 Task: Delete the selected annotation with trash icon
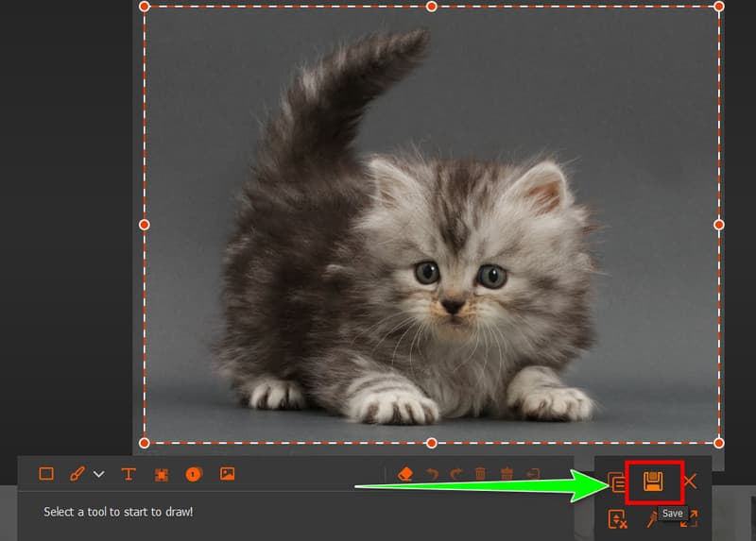point(481,474)
